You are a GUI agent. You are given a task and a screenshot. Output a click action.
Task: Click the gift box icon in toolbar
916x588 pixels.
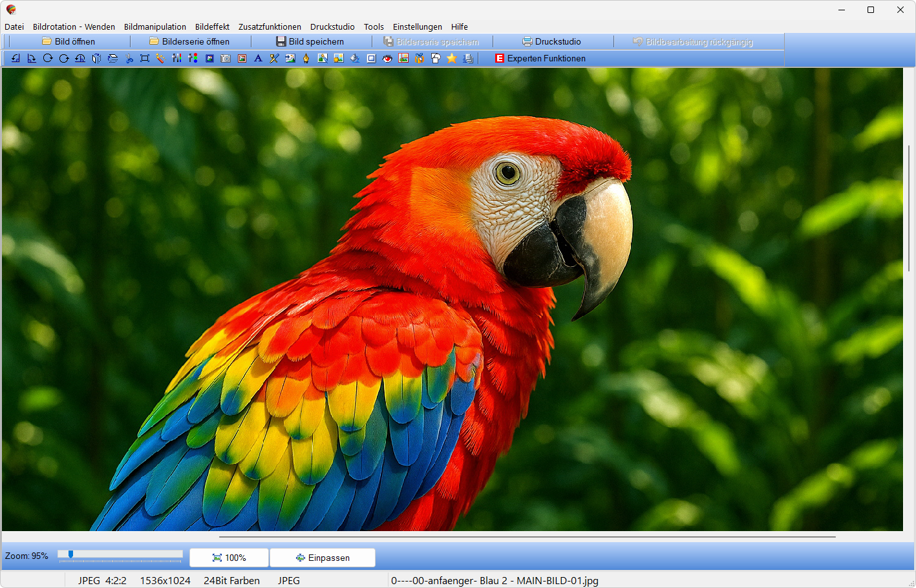[420, 58]
